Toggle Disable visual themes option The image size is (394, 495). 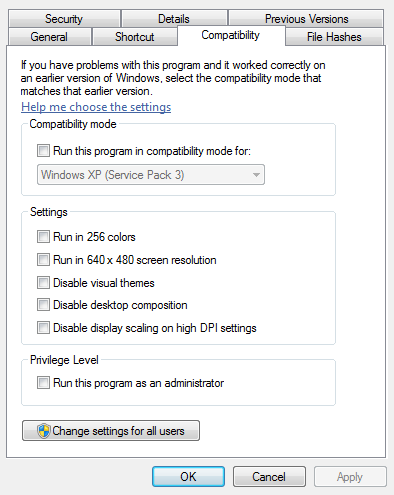click(43, 283)
